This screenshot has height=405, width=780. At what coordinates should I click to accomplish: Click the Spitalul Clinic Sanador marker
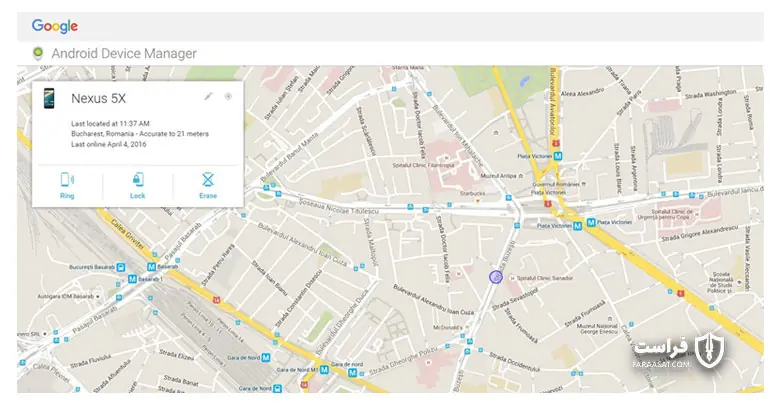click(x=512, y=278)
